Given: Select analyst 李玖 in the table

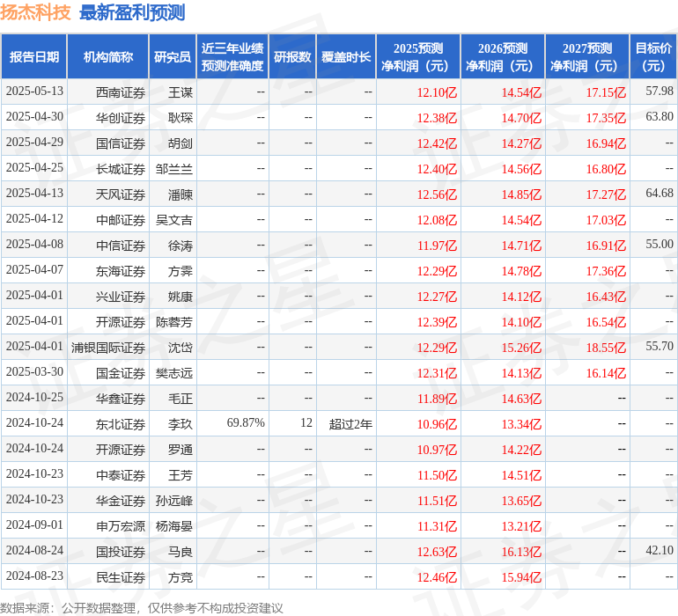Looking at the screenshot, I should pos(180,423).
